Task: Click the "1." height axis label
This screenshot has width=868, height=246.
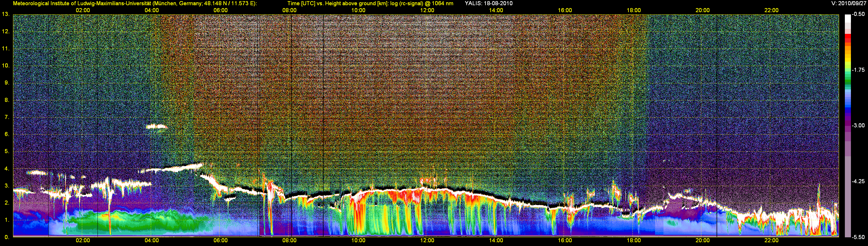Action: [7, 220]
